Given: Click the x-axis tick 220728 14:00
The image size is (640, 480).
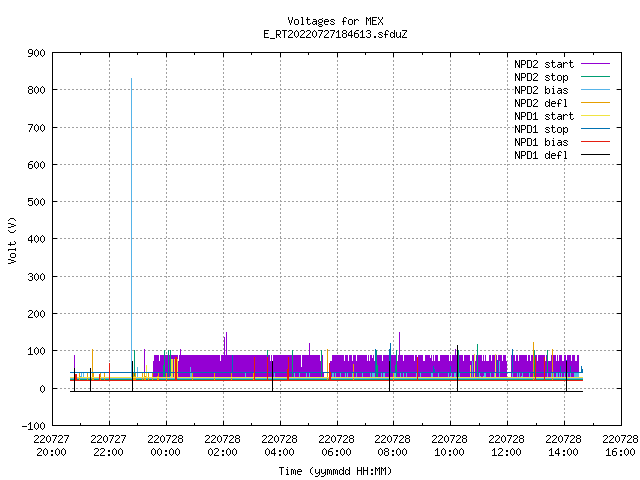Looking at the screenshot, I should 564,445.
